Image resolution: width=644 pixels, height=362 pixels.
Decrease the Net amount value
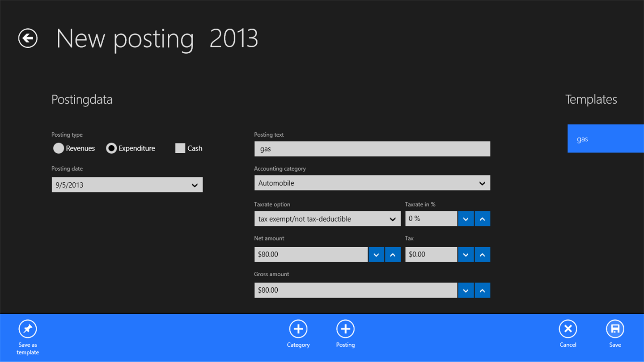click(x=376, y=255)
